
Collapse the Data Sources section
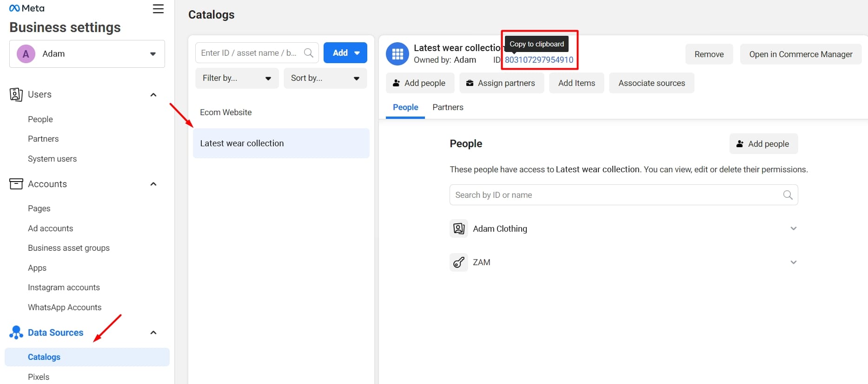click(153, 332)
